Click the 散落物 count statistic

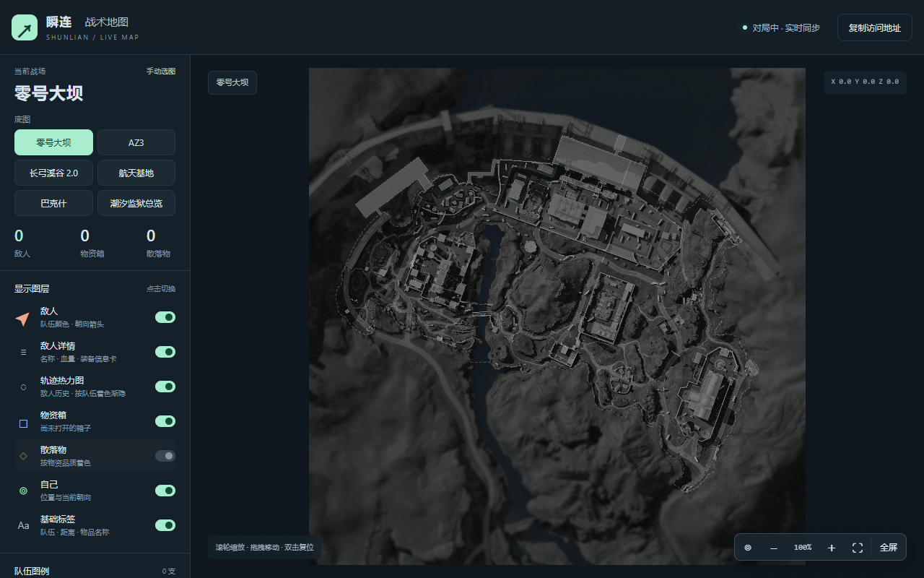(x=158, y=243)
